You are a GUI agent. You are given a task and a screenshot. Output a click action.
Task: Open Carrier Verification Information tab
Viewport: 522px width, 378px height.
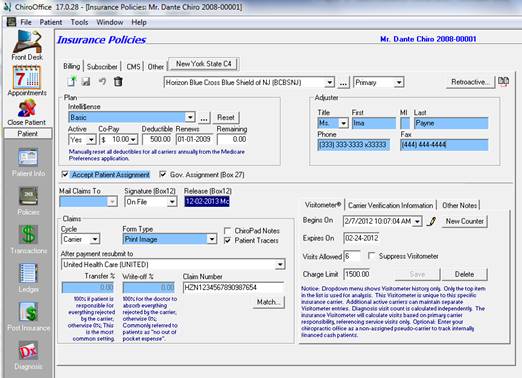[x=390, y=205]
